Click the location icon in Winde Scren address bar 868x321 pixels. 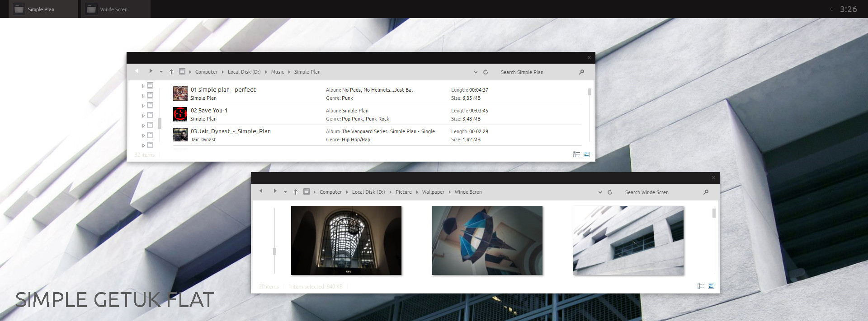click(x=307, y=191)
